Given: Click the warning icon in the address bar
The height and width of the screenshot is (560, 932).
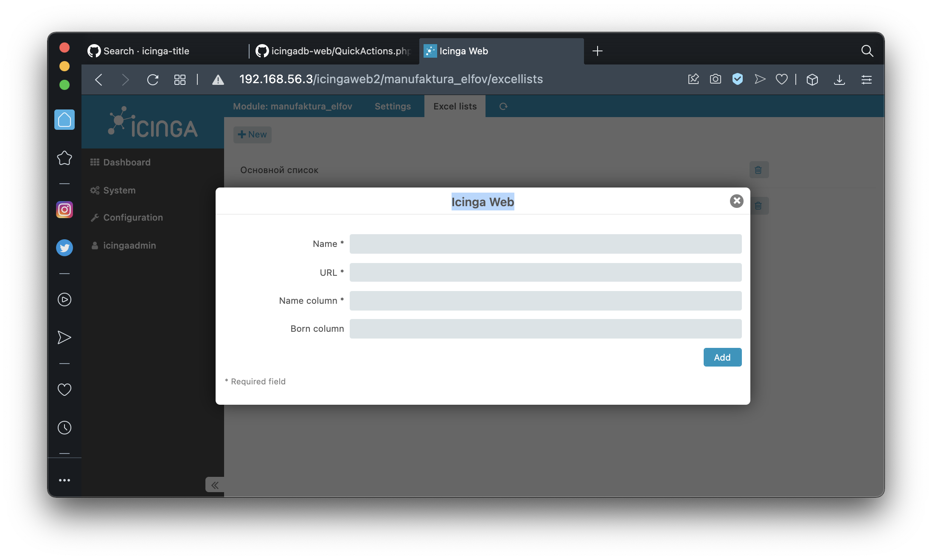Looking at the screenshot, I should click(x=218, y=79).
